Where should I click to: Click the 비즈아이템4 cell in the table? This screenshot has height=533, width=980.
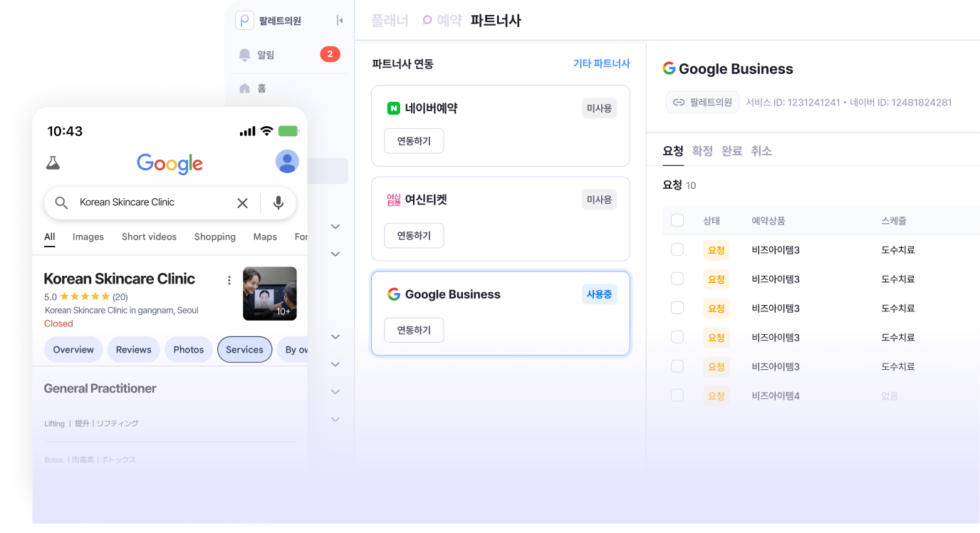pos(776,395)
